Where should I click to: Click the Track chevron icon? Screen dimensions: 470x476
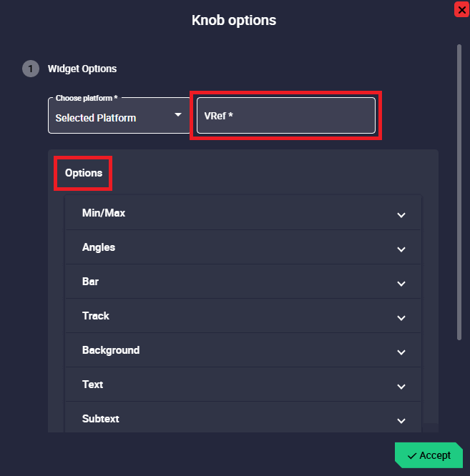(401, 317)
